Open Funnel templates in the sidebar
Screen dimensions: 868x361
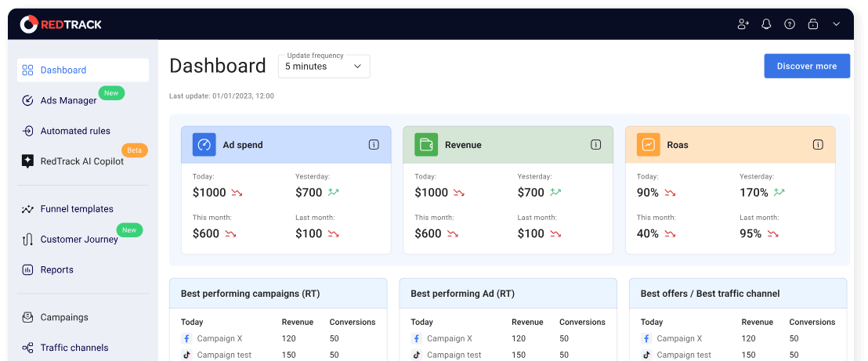[x=77, y=209]
